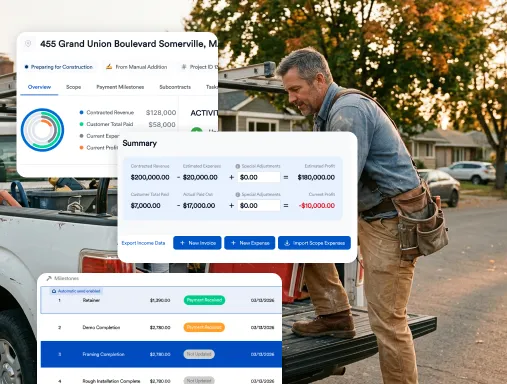Click the date in the Retainer row
This screenshot has width=507, height=384.
[x=262, y=300]
